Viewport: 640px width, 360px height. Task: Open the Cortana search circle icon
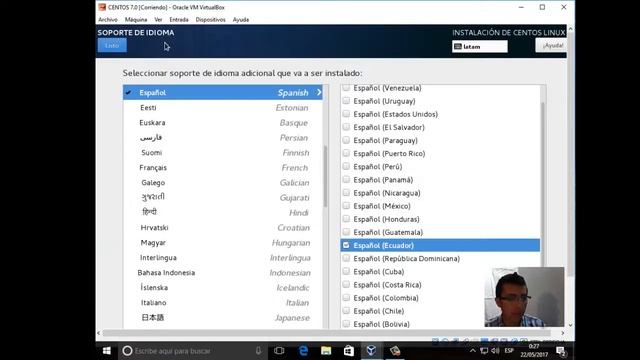[127, 351]
